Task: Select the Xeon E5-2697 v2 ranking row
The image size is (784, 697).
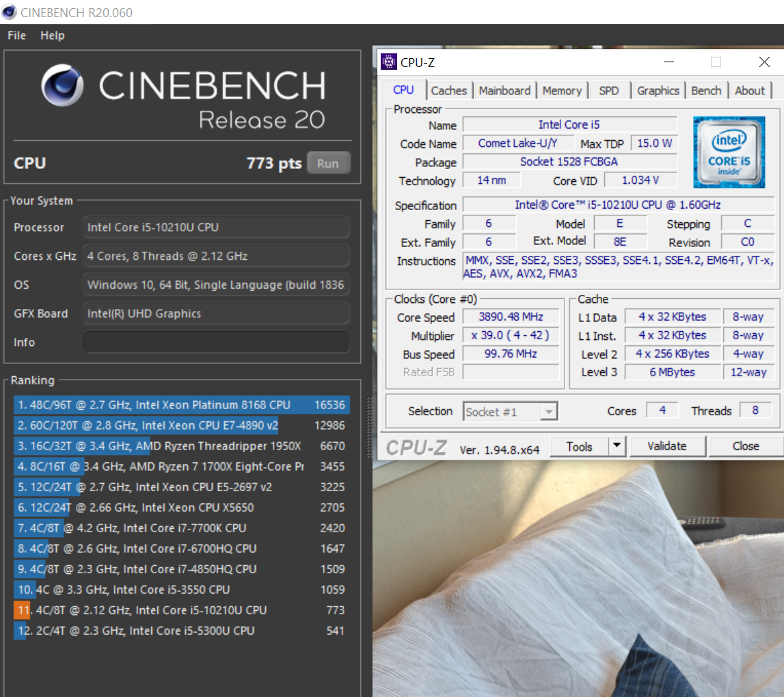Action: coord(181,487)
